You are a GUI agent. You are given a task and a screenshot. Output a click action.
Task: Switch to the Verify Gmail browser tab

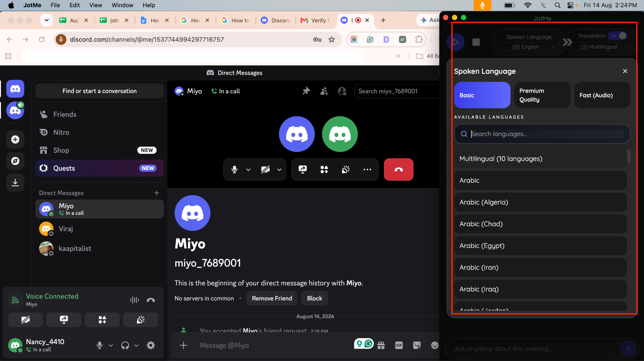click(316, 20)
